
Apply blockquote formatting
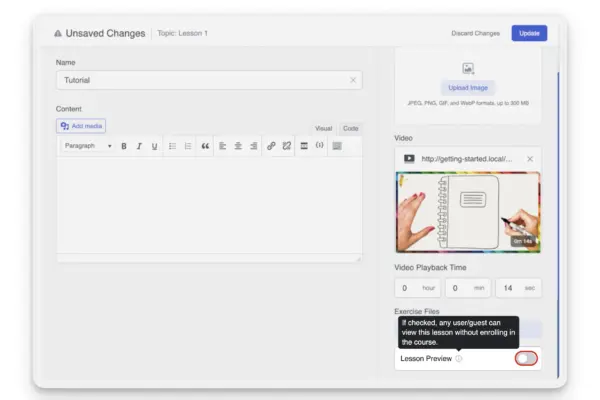tap(205, 146)
